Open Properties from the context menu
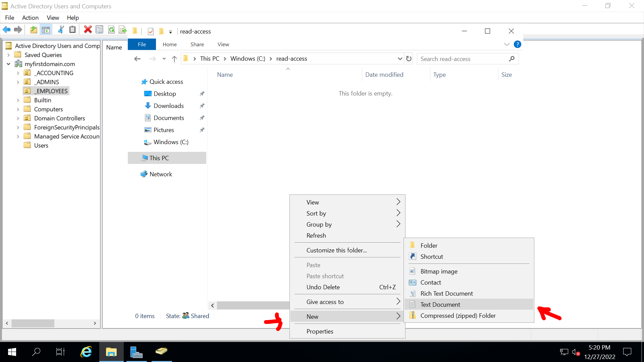644x362 pixels. (320, 331)
